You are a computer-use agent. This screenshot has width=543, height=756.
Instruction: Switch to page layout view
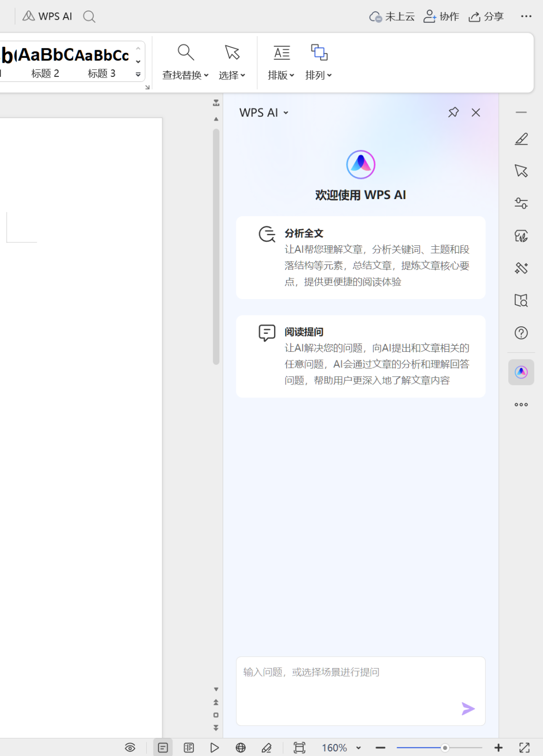[163, 747]
